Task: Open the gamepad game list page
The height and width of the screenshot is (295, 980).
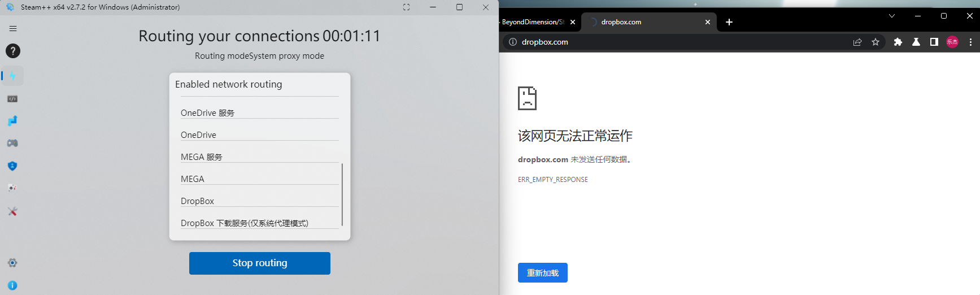Action: tap(12, 144)
